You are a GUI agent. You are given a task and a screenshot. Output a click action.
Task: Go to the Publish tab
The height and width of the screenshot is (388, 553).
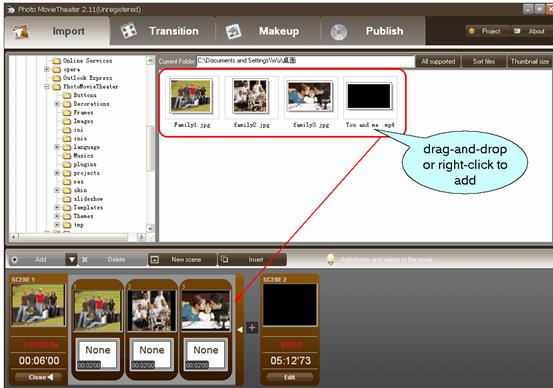pyautogui.click(x=373, y=31)
